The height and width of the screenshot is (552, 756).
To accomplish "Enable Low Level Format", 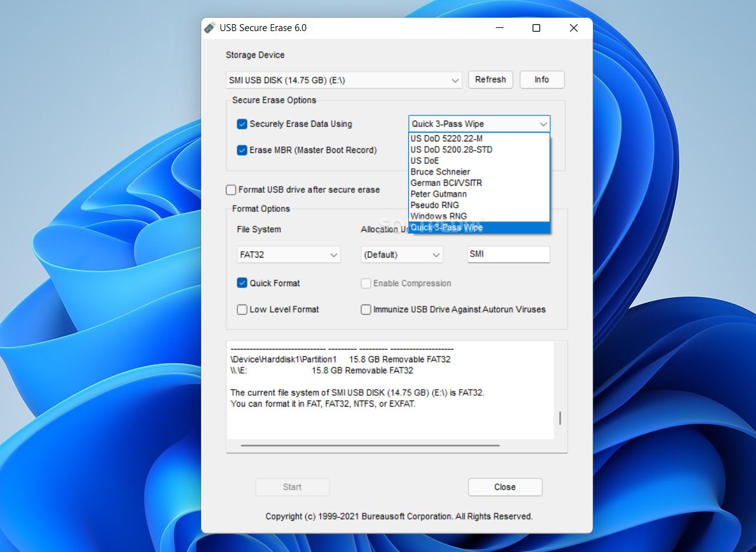I will 242,310.
